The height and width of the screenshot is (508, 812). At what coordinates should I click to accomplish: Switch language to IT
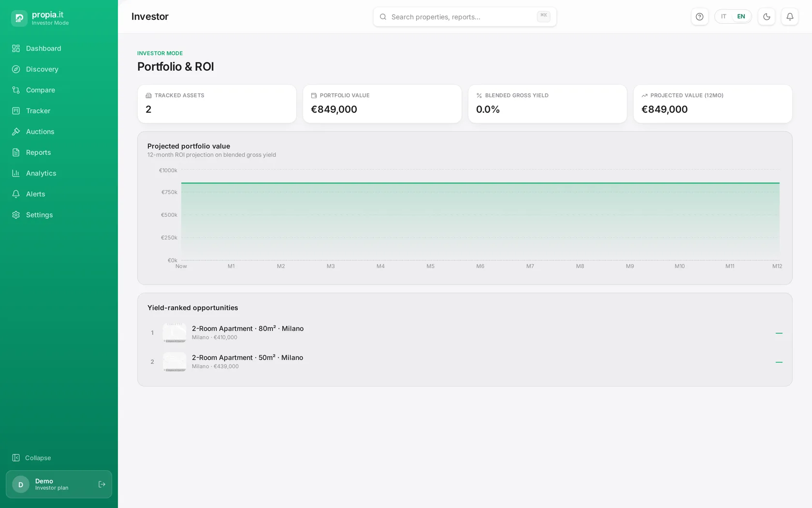[724, 16]
